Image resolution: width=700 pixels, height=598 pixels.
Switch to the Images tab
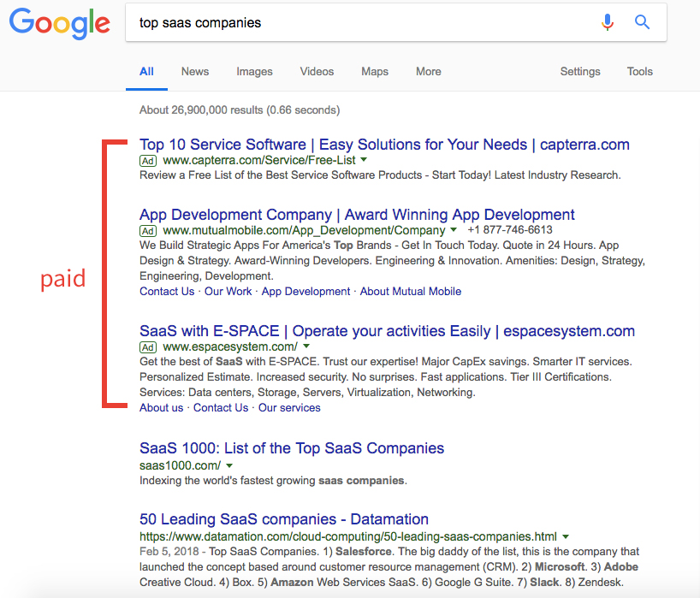pyautogui.click(x=254, y=72)
